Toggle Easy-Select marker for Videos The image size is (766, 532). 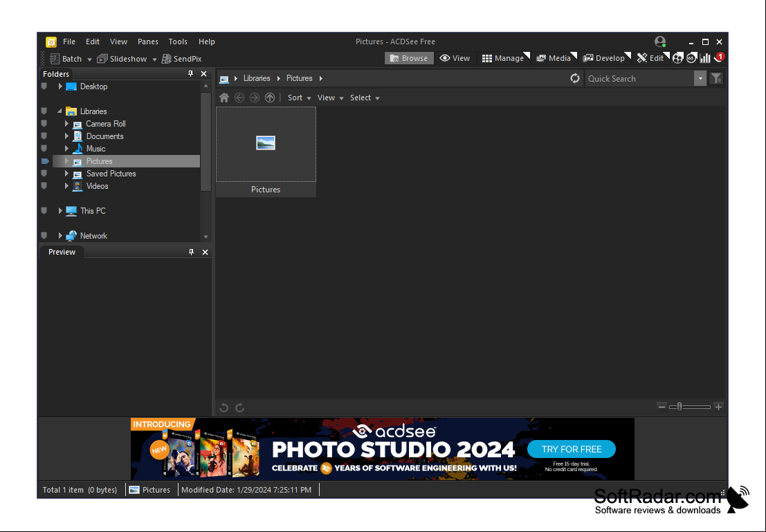coord(44,185)
